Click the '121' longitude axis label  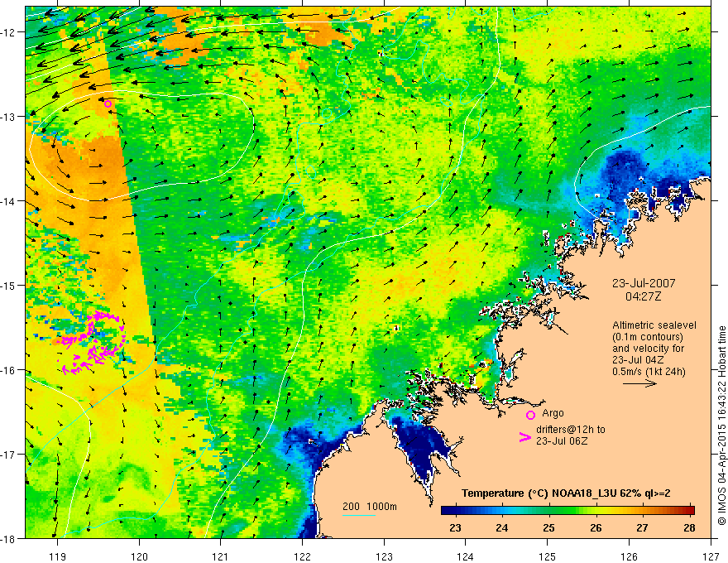[221, 556]
